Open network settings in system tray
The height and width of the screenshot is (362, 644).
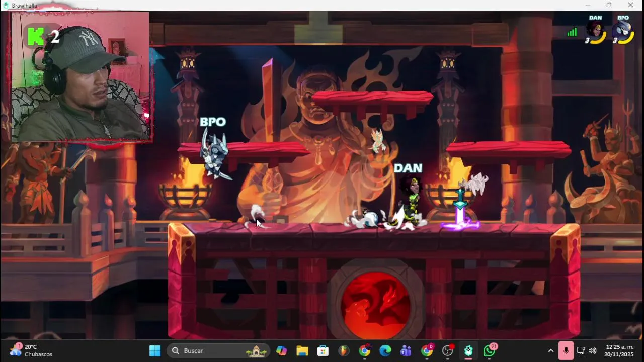pyautogui.click(x=581, y=351)
